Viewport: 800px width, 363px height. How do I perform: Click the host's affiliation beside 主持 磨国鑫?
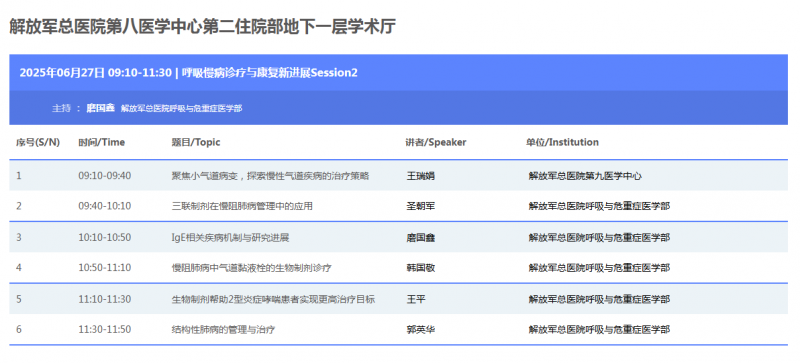point(182,108)
